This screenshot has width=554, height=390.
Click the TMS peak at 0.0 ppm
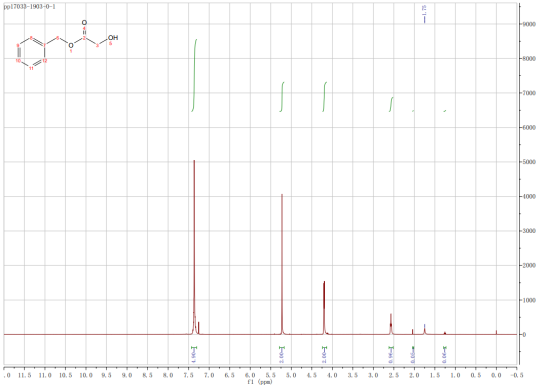coord(496,332)
